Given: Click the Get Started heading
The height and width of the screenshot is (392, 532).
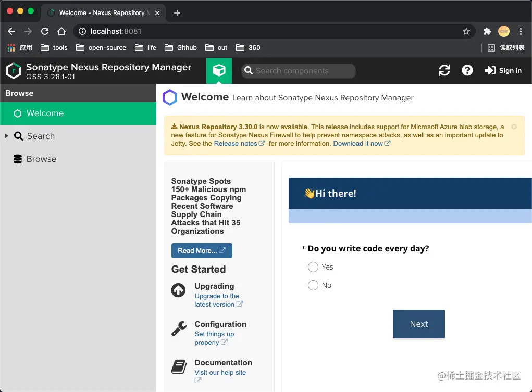Looking at the screenshot, I should click(x=199, y=269).
